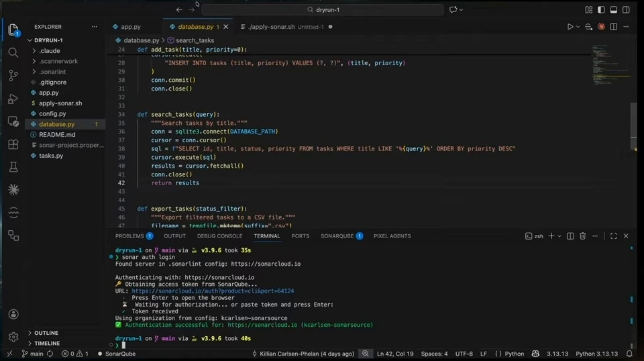644x361 pixels.
Task: Click search_tasks in the breadcrumb
Action: [x=195, y=40]
